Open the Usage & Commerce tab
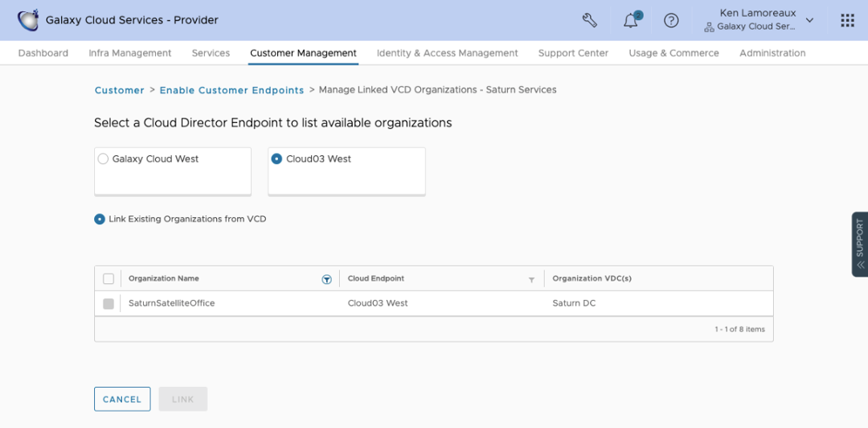Viewport: 868px width, 428px height. pyautogui.click(x=674, y=53)
